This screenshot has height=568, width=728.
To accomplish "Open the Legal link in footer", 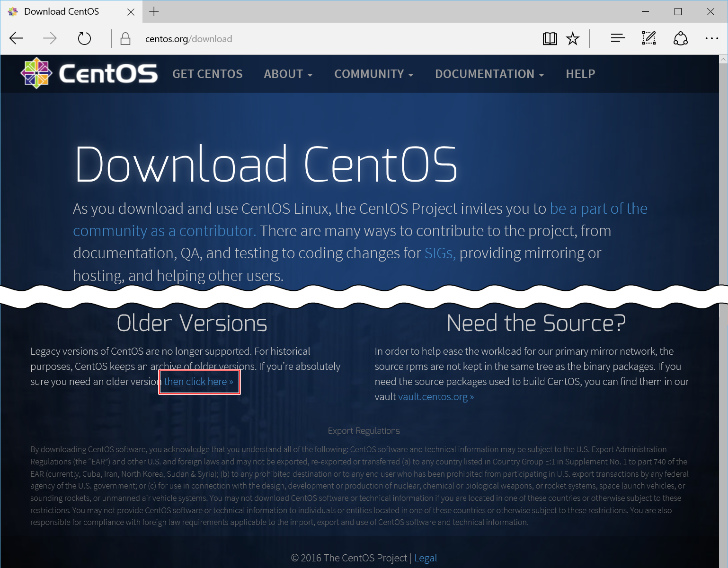I will (426, 558).
